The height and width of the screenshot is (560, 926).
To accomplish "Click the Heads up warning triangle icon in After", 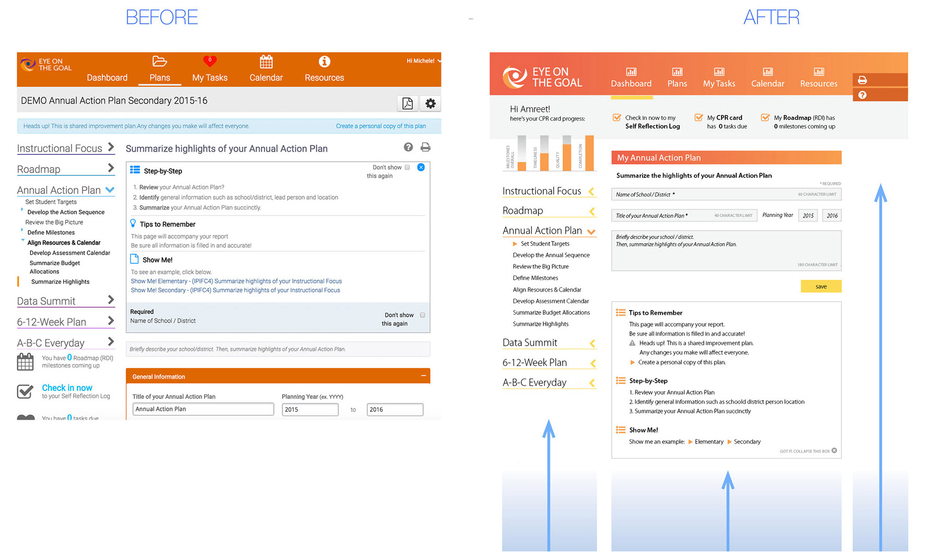I will pyautogui.click(x=632, y=343).
